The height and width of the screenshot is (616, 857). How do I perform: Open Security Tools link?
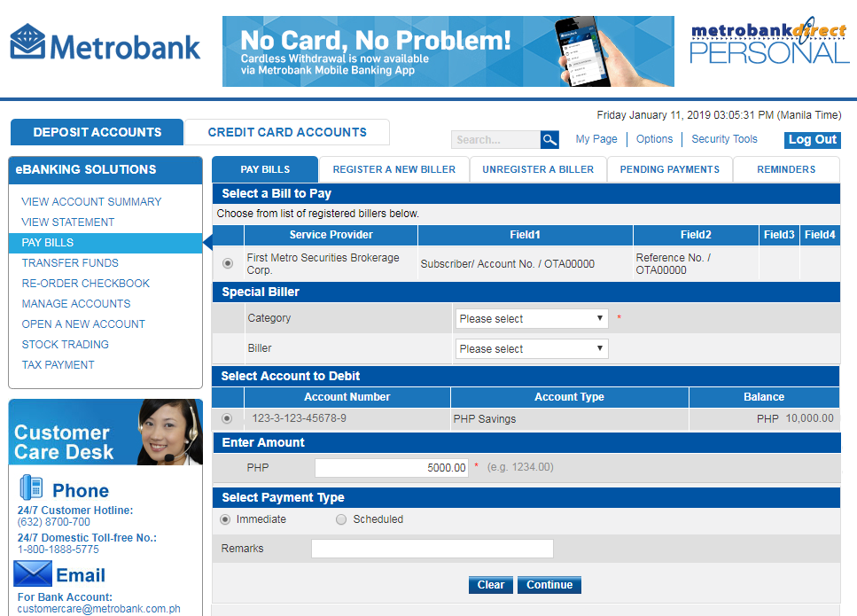click(x=724, y=139)
